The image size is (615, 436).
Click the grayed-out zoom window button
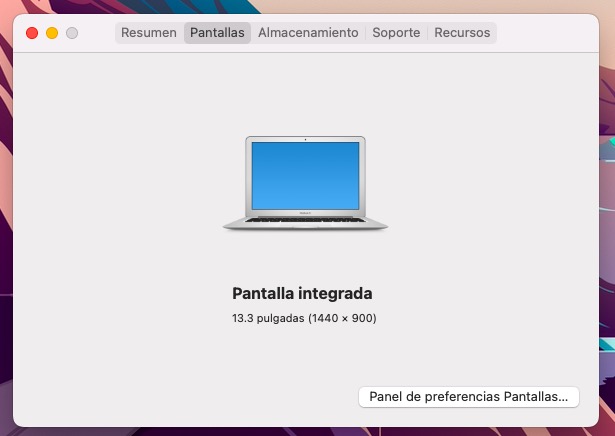pos(72,33)
